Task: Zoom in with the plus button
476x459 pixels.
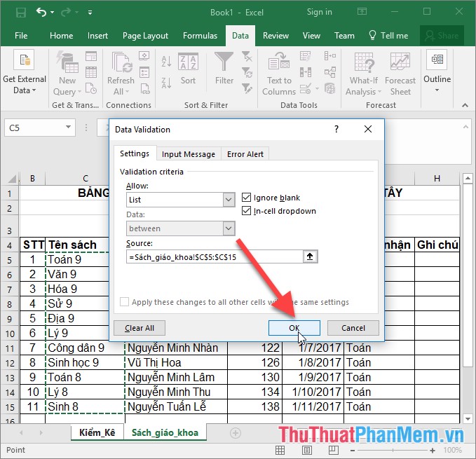Action: (432, 451)
